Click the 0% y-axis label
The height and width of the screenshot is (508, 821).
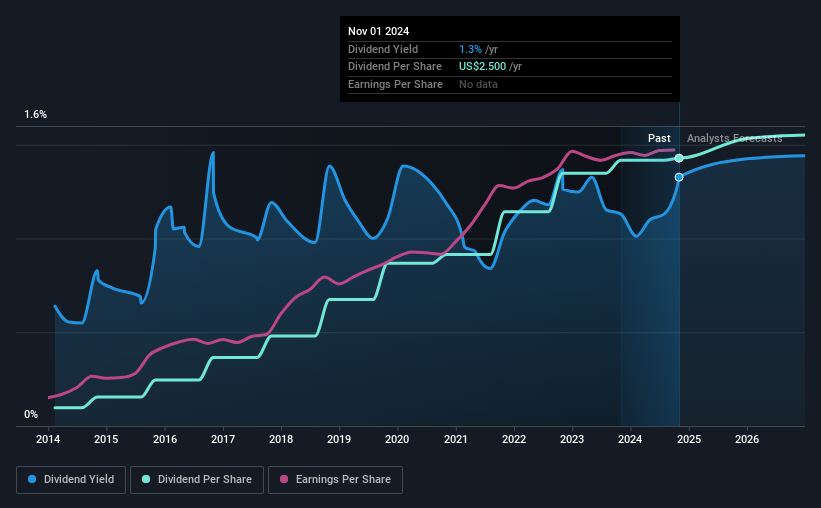pyautogui.click(x=31, y=414)
